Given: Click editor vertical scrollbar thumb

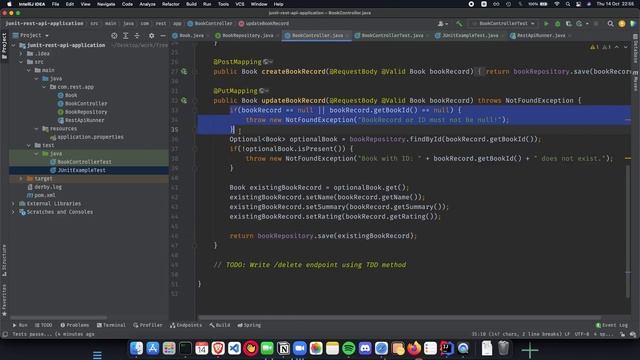Looking at the screenshot, I should (x=628, y=231).
